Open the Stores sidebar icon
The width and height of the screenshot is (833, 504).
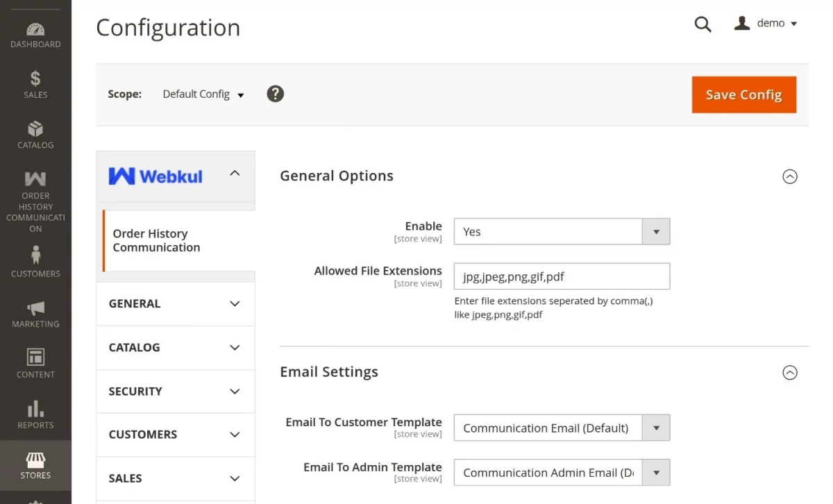coord(35,460)
